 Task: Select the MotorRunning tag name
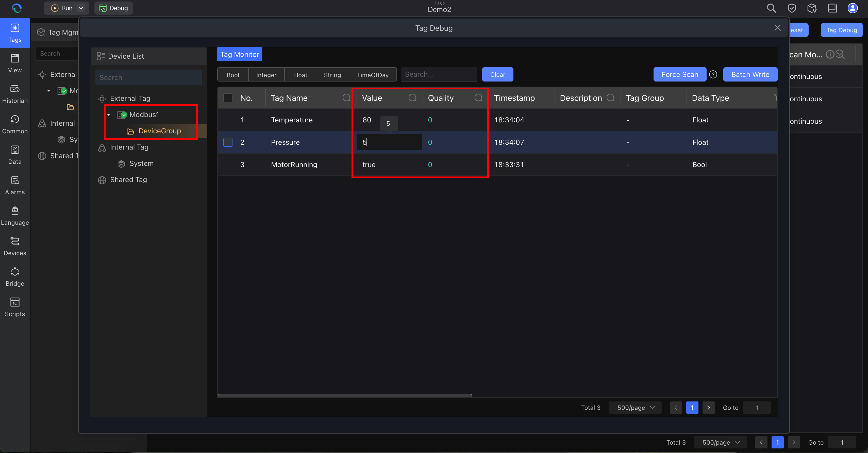pyautogui.click(x=294, y=165)
